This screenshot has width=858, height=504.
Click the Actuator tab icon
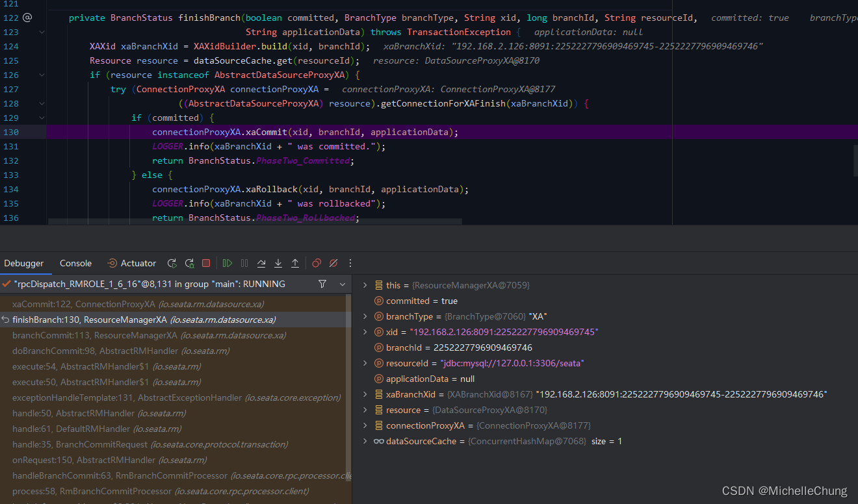112,263
